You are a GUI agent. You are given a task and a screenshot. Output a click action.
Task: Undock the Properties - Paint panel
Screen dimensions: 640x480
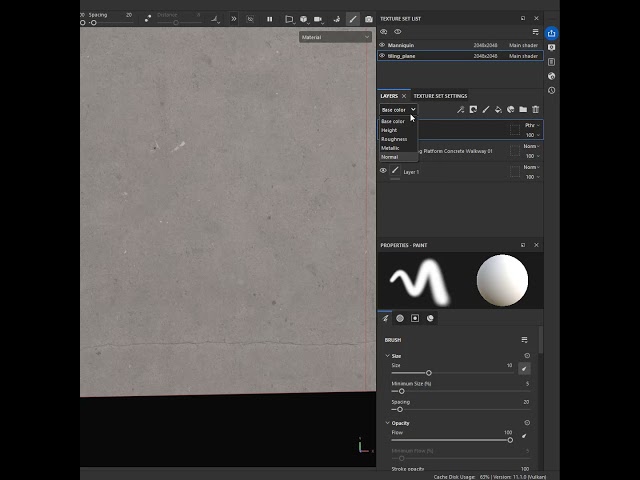point(523,245)
